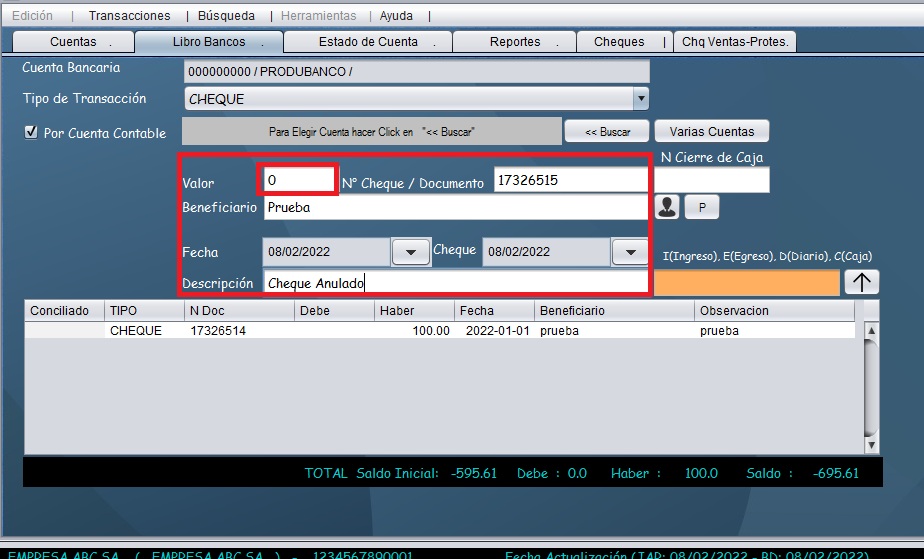The height and width of the screenshot is (559, 924).
Task: Open the Ayuda menu
Action: click(x=396, y=16)
